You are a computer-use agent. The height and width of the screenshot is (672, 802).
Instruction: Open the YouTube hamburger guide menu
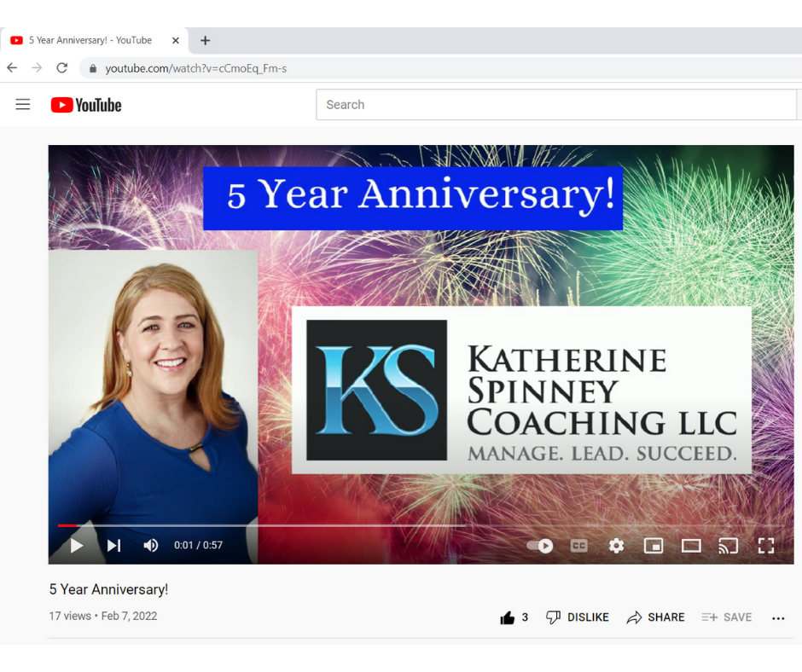coord(23,105)
